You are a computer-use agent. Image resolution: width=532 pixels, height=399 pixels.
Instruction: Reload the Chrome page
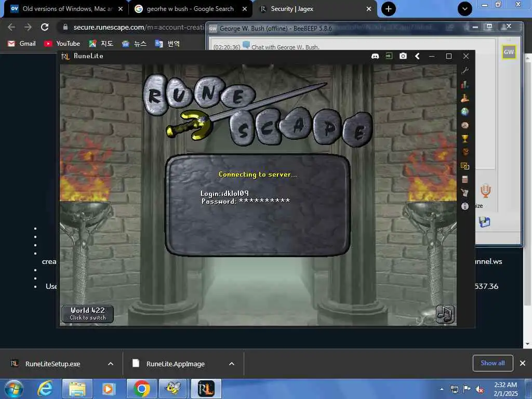(45, 27)
